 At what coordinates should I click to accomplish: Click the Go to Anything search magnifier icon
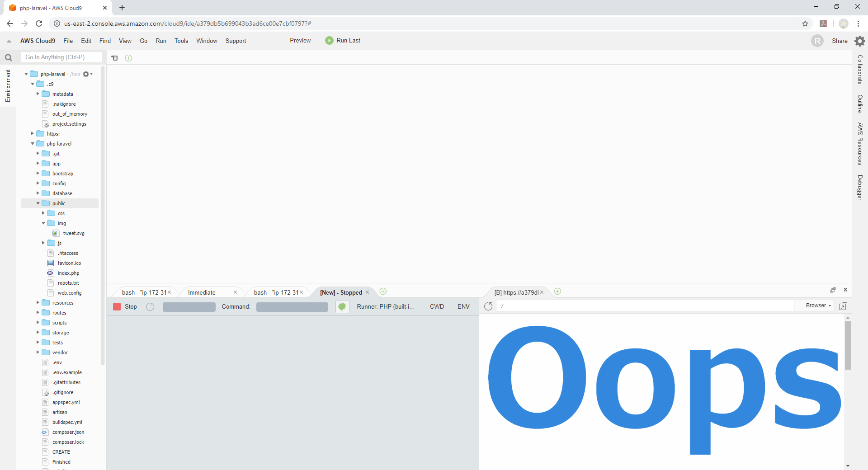tap(9, 57)
